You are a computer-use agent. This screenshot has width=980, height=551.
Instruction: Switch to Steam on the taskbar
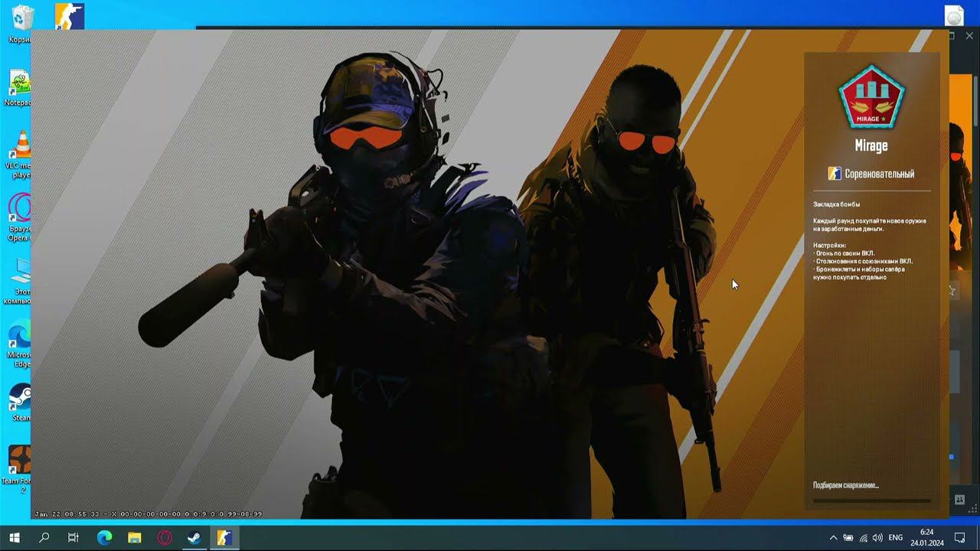[x=194, y=538]
